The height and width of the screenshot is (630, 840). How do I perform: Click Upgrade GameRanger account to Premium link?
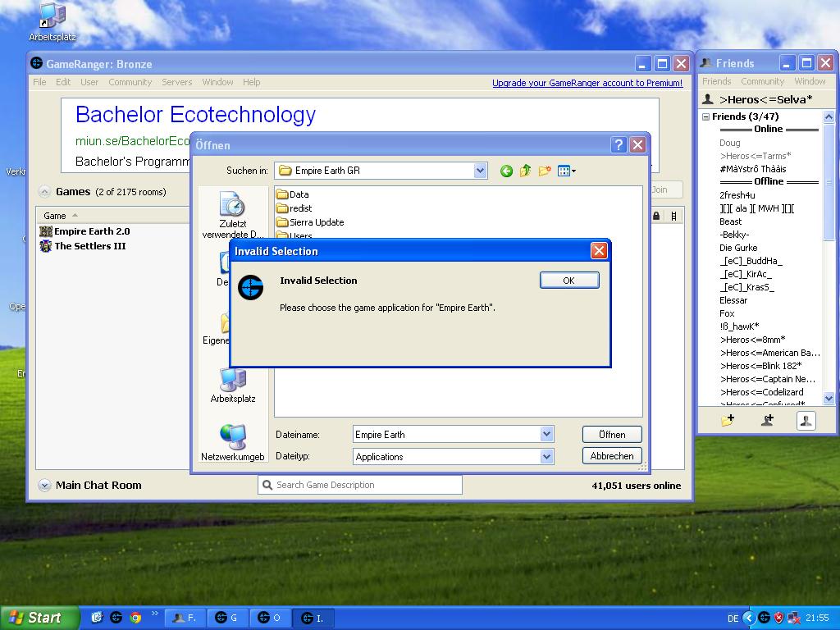pyautogui.click(x=587, y=83)
